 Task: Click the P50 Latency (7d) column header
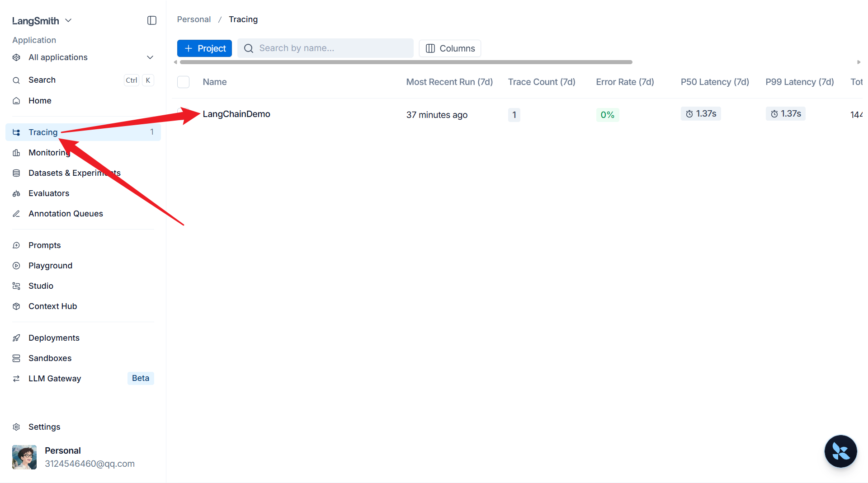pos(715,82)
